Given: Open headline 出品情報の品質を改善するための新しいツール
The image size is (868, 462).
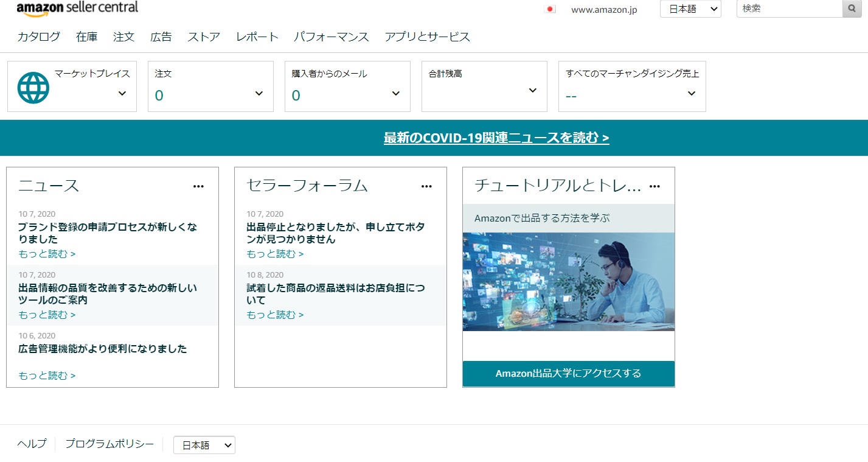Looking at the screenshot, I should coord(108,294).
